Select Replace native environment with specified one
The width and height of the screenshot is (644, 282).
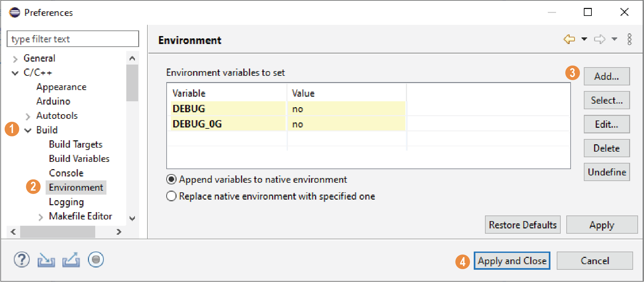171,196
